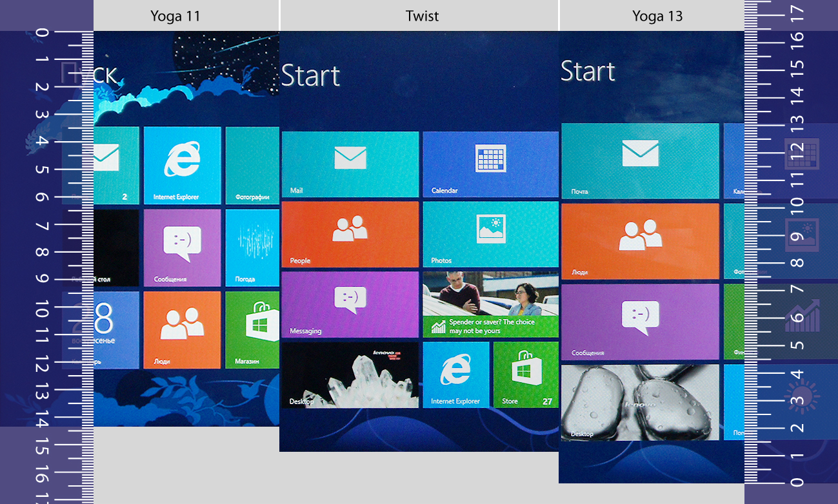Launch the Messaging tile on the Twist screen

(x=350, y=305)
